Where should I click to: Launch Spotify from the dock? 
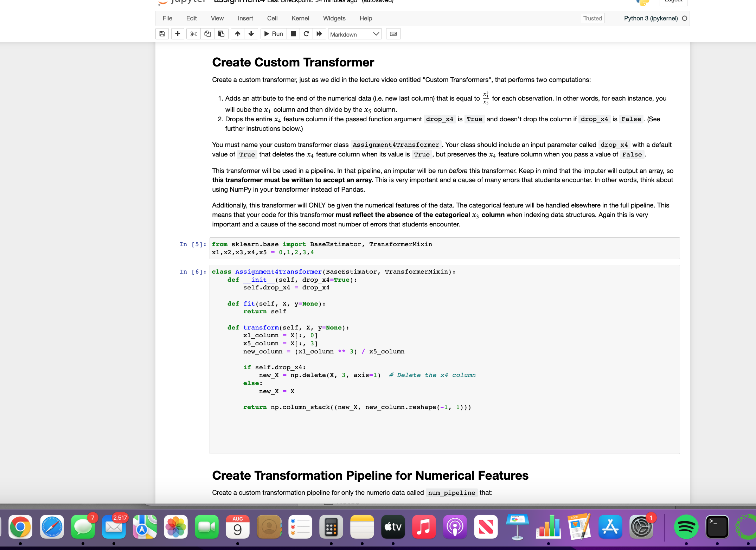click(x=686, y=527)
